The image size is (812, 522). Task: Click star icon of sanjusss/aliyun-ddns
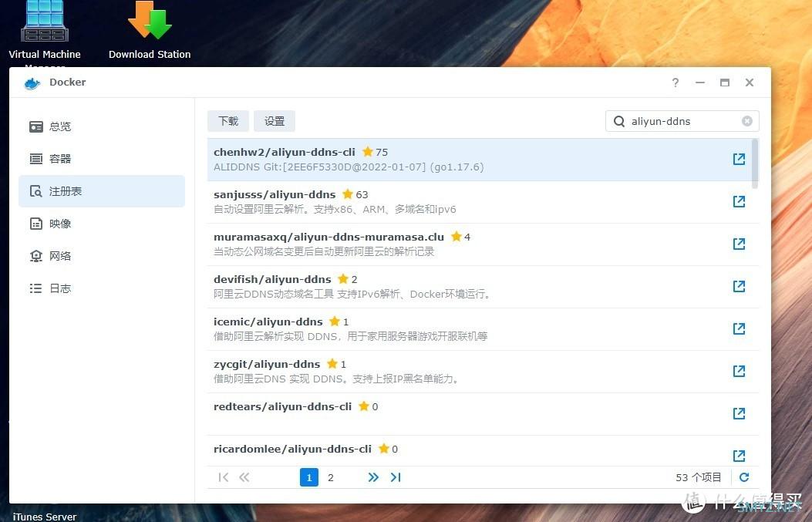coord(348,194)
